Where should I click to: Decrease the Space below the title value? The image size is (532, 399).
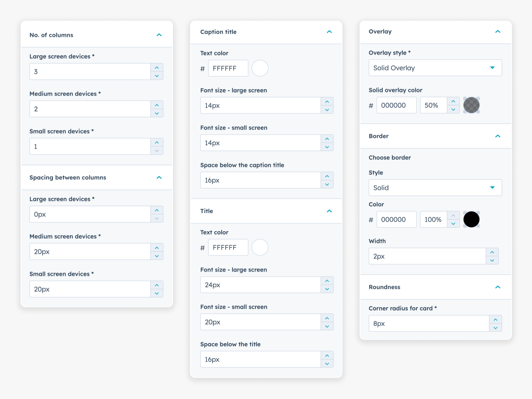[x=327, y=363]
